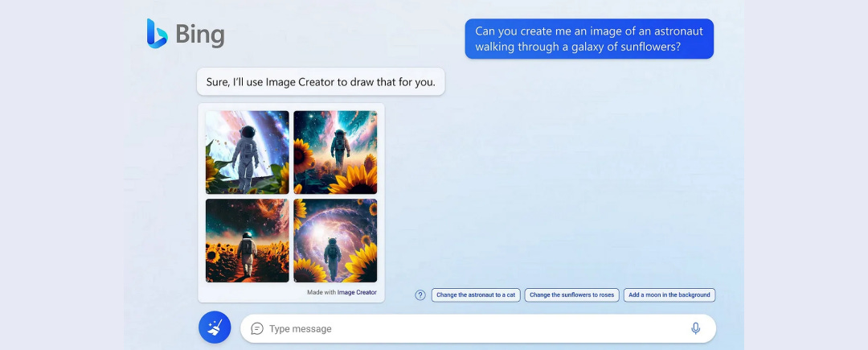The image size is (868, 350).
Task: Click the new topic broom button
Action: point(215,327)
